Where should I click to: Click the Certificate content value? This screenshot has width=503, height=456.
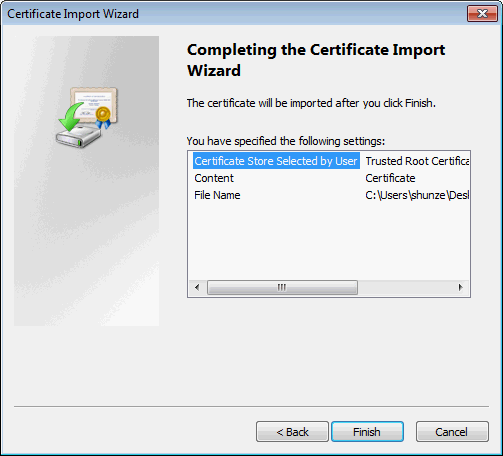[390, 178]
